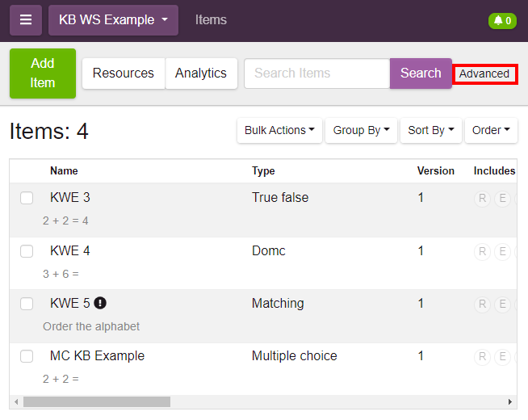Click the right arrow of horizontal scrollbar
528x420 pixels.
[x=510, y=401]
